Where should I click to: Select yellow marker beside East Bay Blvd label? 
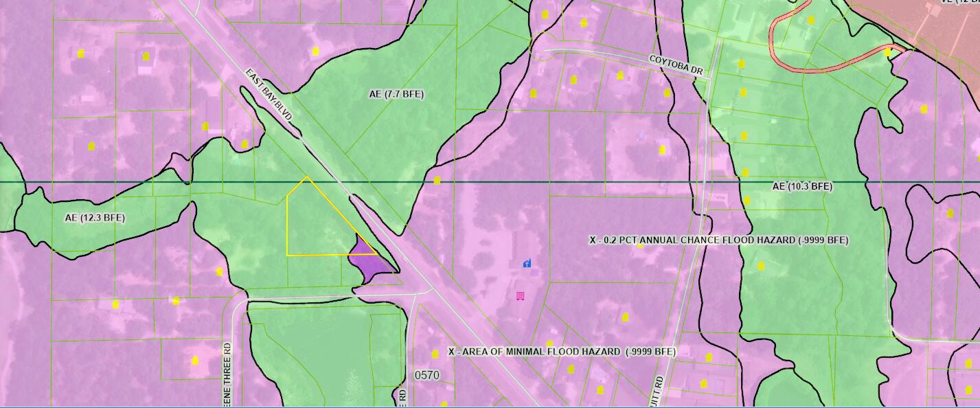(x=244, y=144)
